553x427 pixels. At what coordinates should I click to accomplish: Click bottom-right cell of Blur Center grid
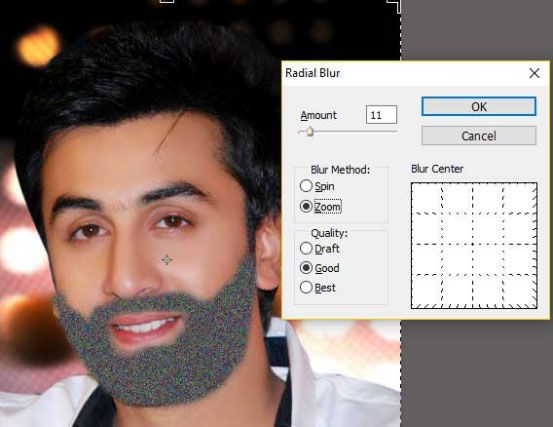click(520, 291)
